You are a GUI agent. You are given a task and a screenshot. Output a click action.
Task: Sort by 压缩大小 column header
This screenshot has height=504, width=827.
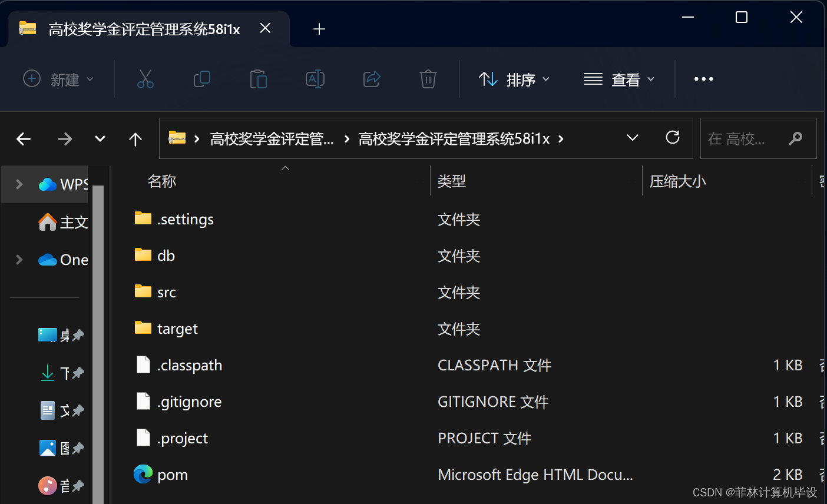point(677,181)
